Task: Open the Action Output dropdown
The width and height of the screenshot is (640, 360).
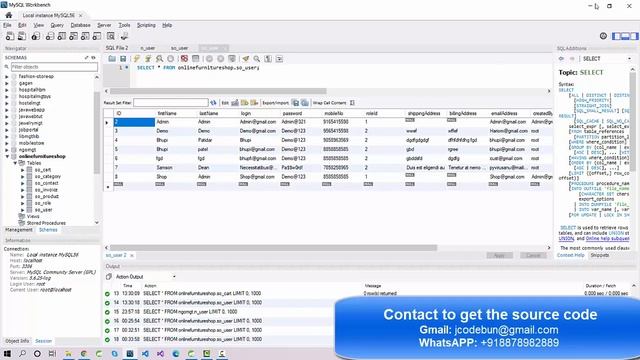Action: point(174,277)
